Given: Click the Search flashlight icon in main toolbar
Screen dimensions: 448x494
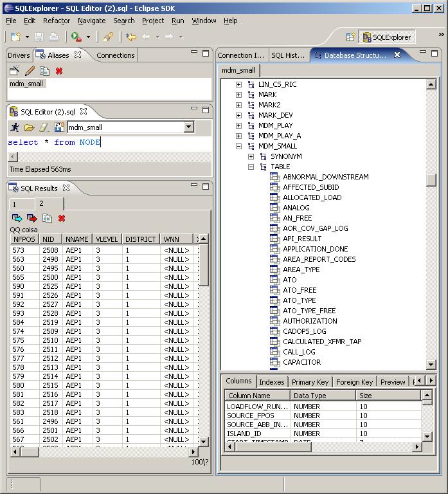Looking at the screenshot, I should click(x=108, y=37).
